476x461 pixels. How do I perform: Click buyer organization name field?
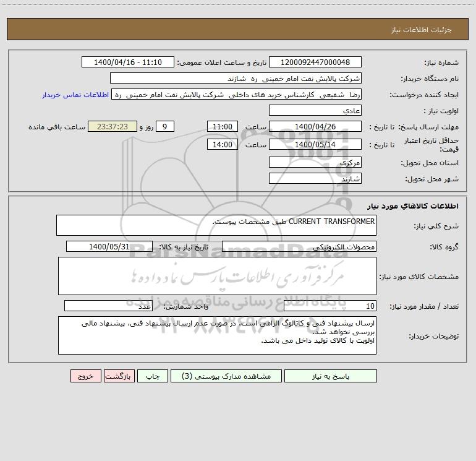pos(236,78)
